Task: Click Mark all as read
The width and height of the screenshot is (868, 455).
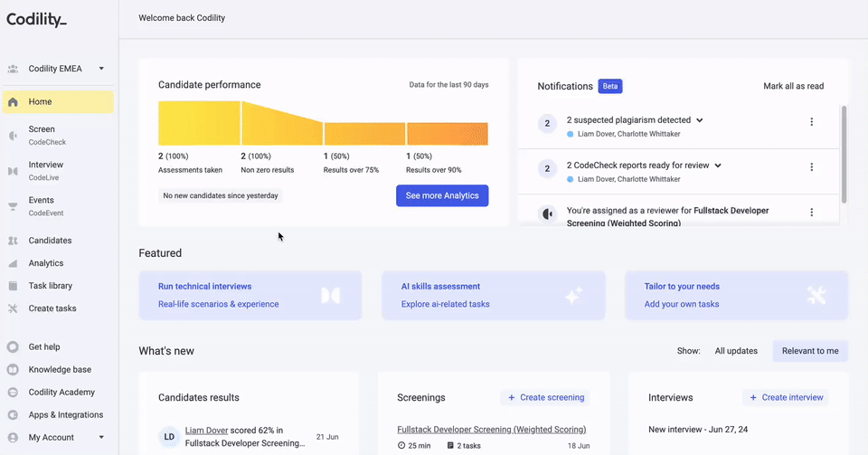Action: [793, 86]
